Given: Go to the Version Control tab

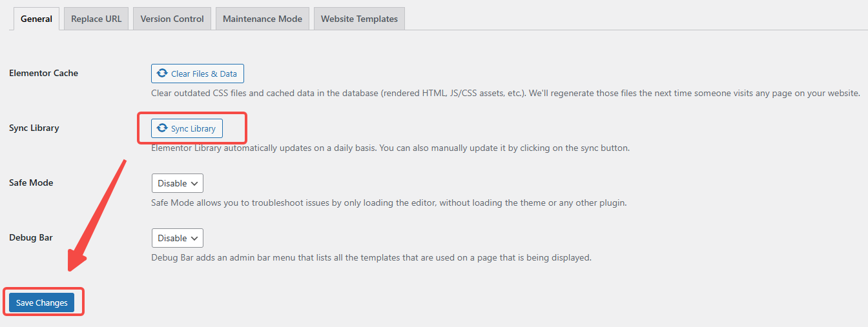Looking at the screenshot, I should [x=172, y=19].
